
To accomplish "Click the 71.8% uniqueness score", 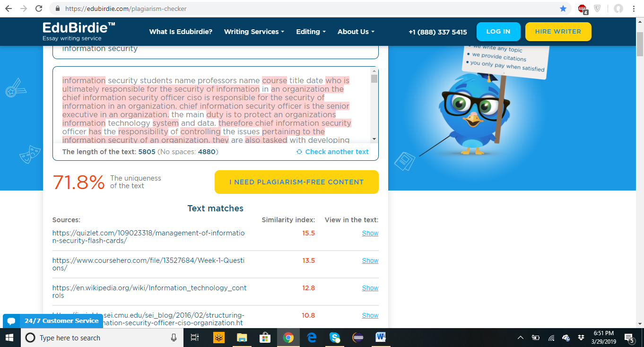I will (x=78, y=182).
